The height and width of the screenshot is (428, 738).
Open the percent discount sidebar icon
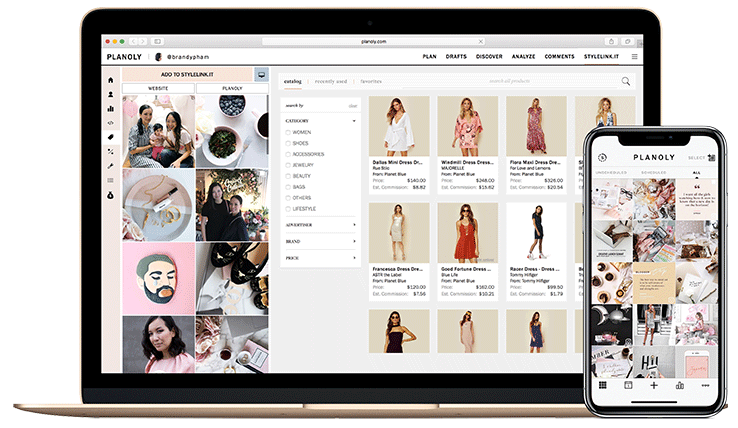pyautogui.click(x=111, y=152)
